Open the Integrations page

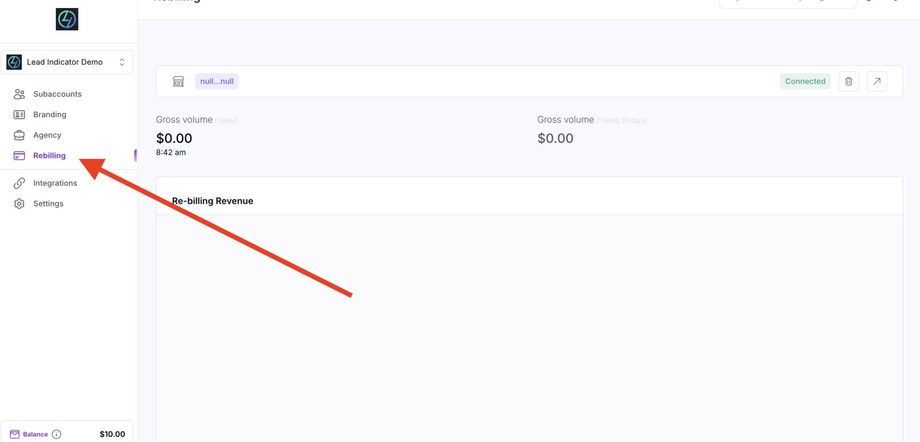tap(55, 183)
